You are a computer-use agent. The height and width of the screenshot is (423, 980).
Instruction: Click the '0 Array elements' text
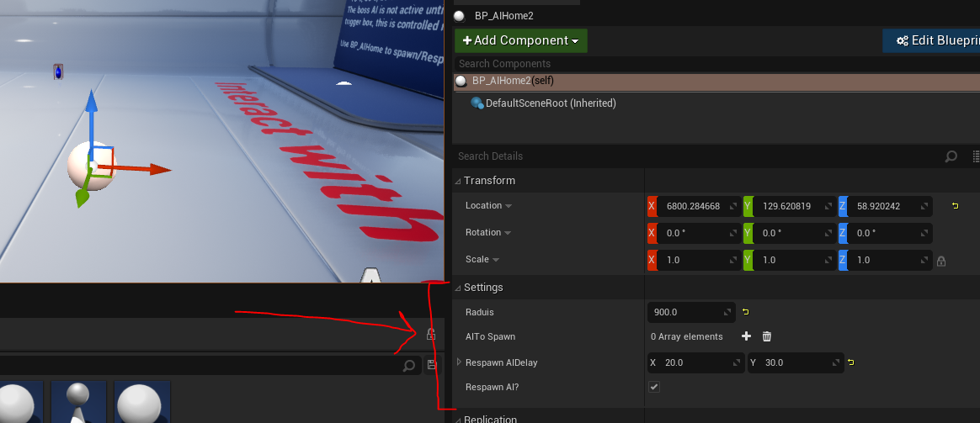(x=687, y=337)
